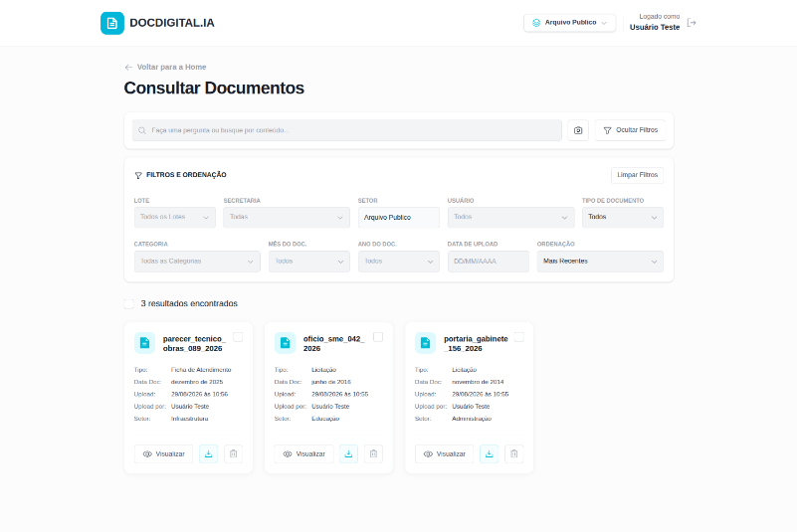Screen dimensions: 797x532
Task: Open the Ano do Doc. dropdown
Action: [x=398, y=262]
